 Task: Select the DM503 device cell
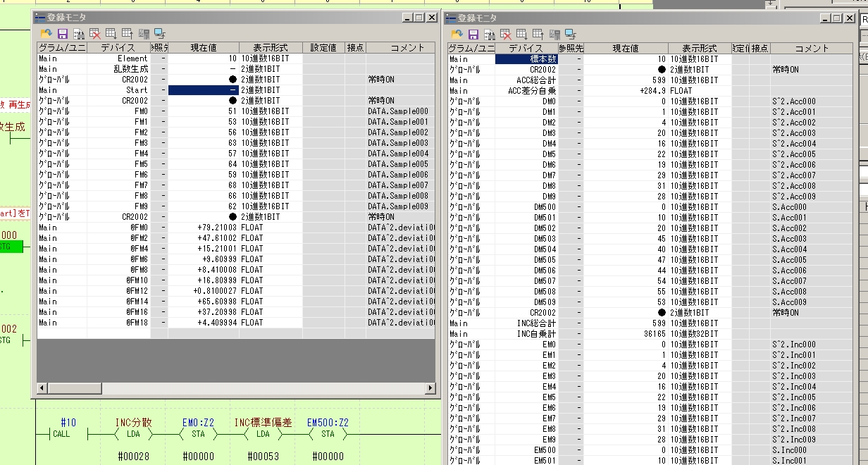(x=526, y=239)
